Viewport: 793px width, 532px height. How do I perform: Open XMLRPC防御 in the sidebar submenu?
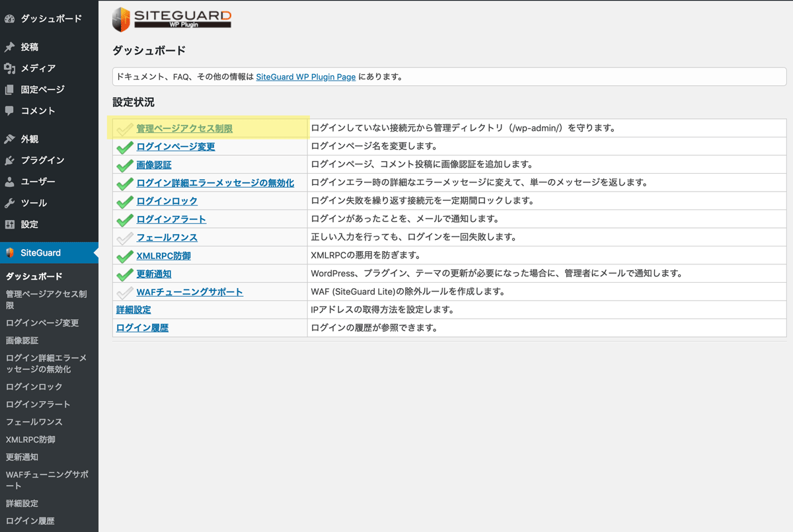click(30, 439)
